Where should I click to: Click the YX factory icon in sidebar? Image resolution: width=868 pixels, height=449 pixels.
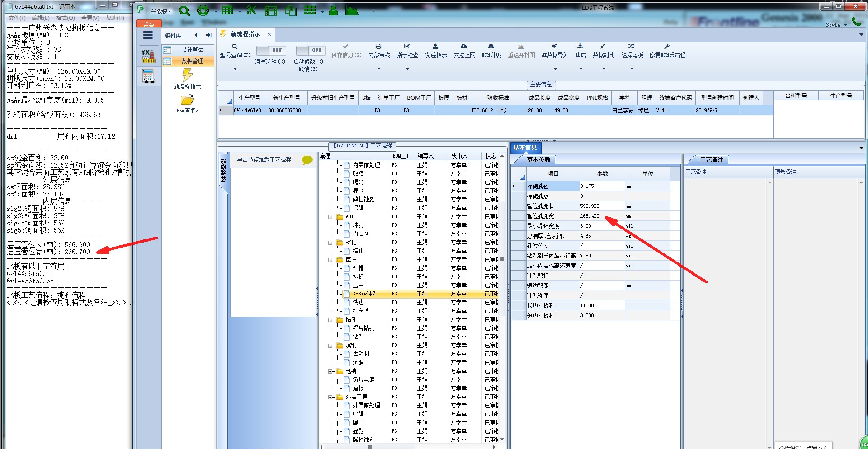point(148,56)
